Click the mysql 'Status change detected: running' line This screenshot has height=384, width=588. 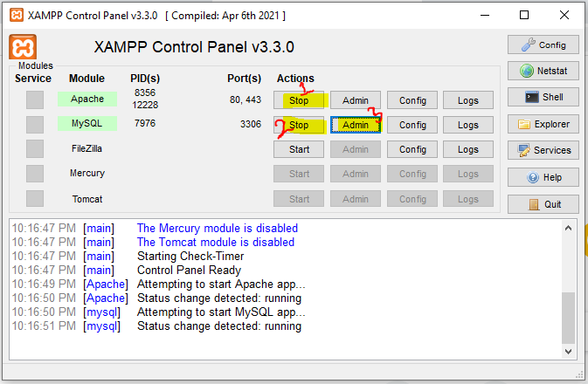pos(219,326)
